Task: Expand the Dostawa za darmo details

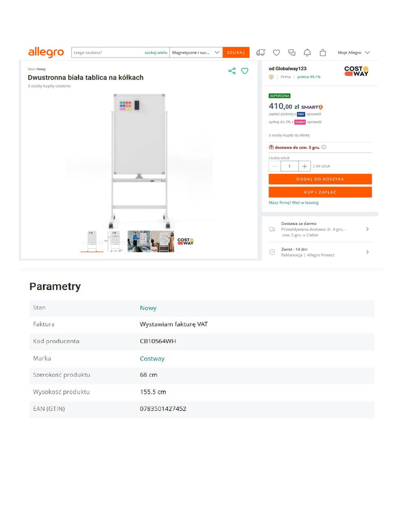Action: 367,229
